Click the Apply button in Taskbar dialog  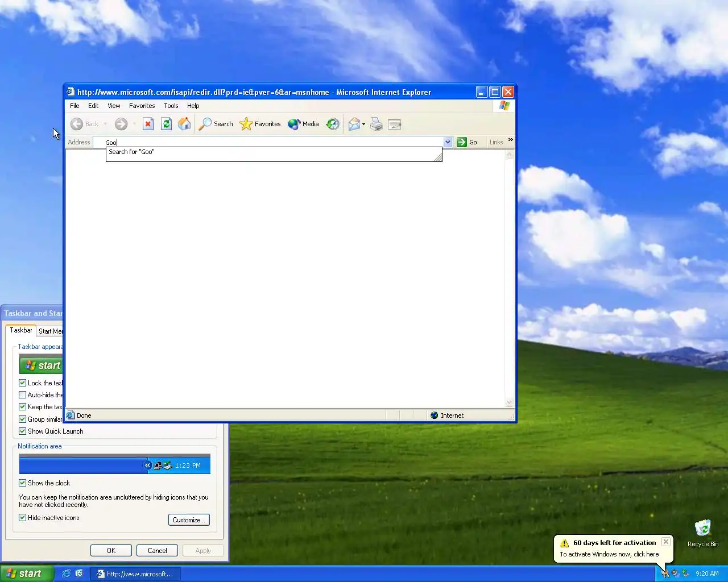[x=202, y=551]
